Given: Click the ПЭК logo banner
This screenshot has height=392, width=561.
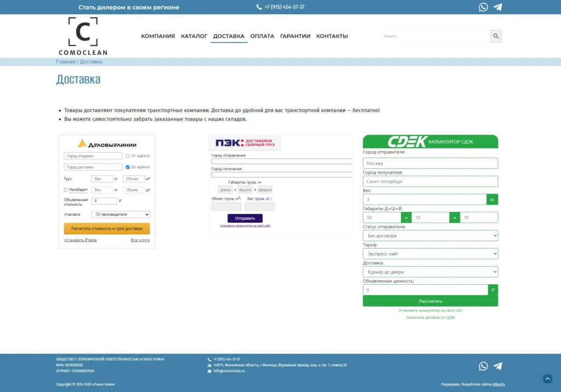Looking at the screenshot, I should point(245,143).
